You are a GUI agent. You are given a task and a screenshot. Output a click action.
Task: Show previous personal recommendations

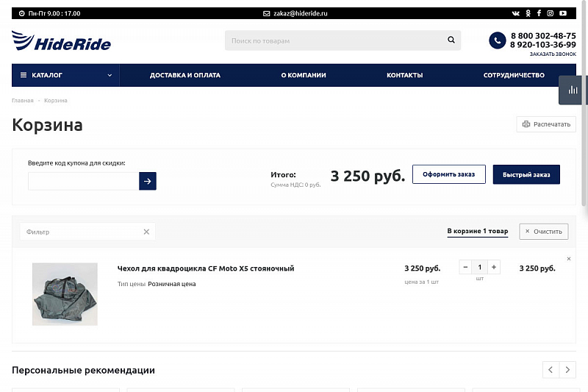coord(551,370)
